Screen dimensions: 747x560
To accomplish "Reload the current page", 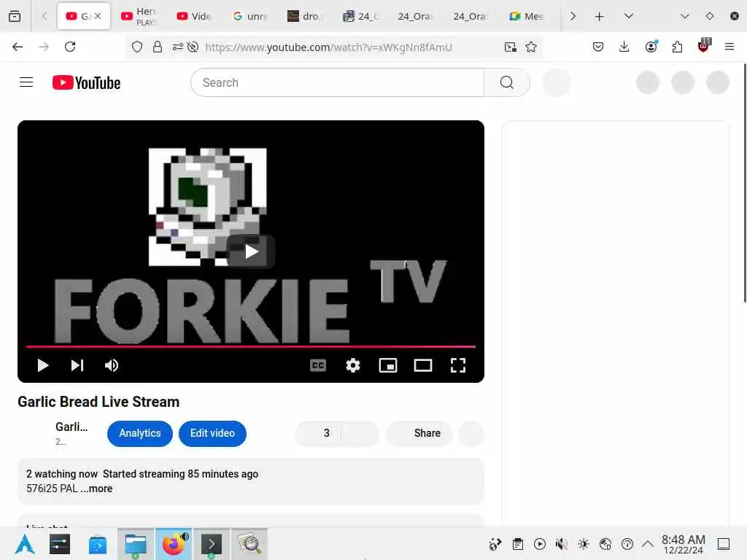I will click(x=70, y=47).
